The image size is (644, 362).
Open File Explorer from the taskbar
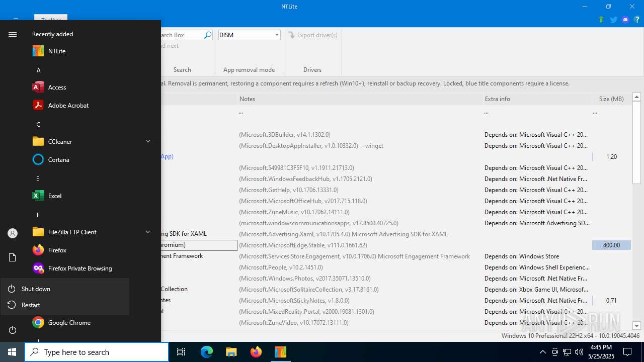pyautogui.click(x=231, y=352)
